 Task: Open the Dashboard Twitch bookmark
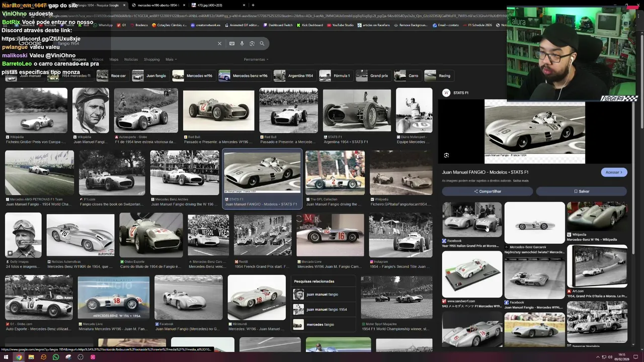(278, 25)
